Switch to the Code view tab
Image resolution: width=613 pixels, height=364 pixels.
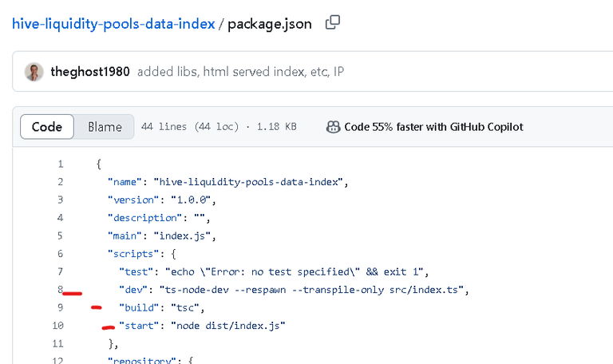tap(47, 127)
